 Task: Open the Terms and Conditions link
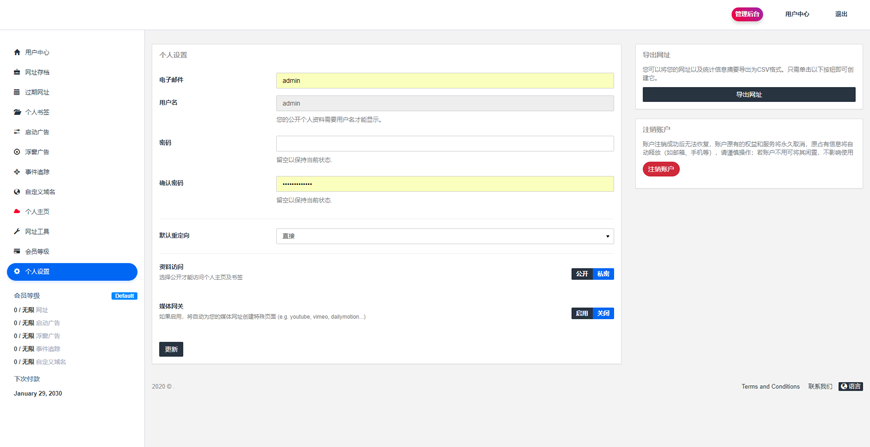[x=770, y=386]
